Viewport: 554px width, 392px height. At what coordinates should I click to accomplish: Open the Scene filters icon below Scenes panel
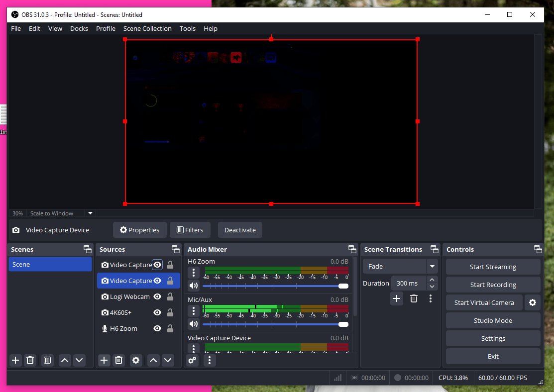[47, 360]
